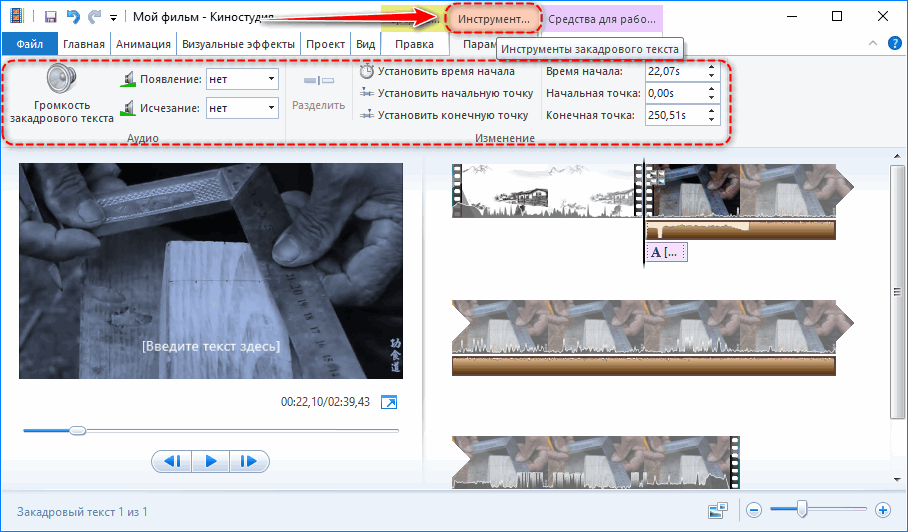Click the fullscreen preview icon

(x=390, y=402)
